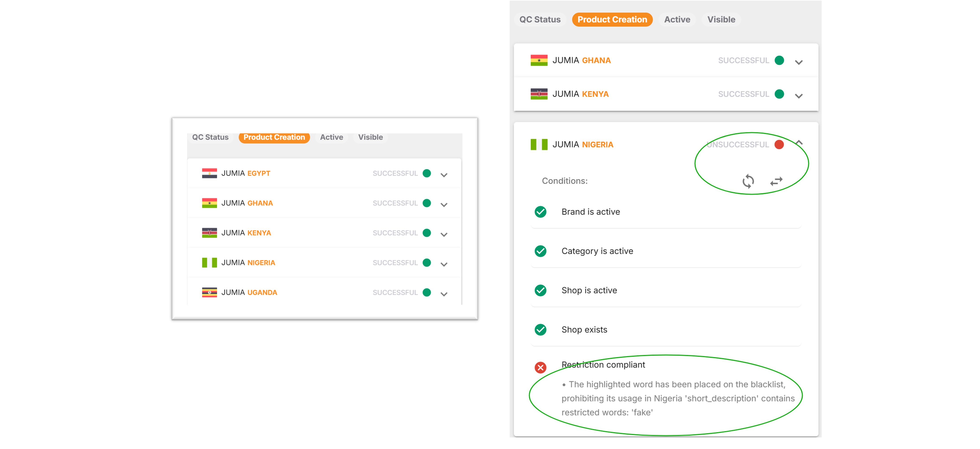Viewport: 980px width, 449px height.
Task: Click SUCCESSFUL text in Egypt row
Action: [395, 173]
